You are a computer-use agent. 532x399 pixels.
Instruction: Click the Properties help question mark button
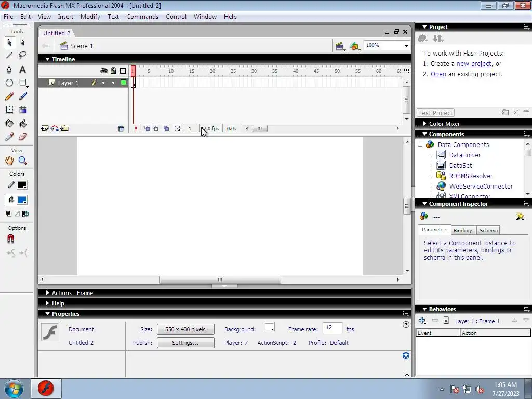pos(406,325)
